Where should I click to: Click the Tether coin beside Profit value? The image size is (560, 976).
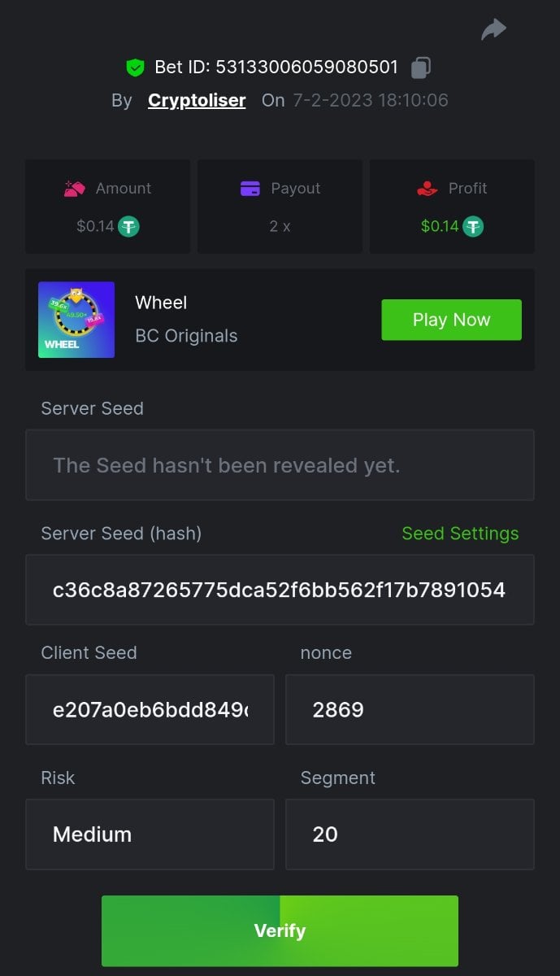pos(473,226)
